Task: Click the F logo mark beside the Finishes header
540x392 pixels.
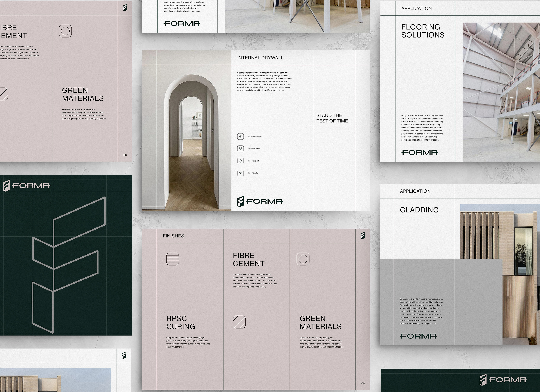Action: pos(363,236)
